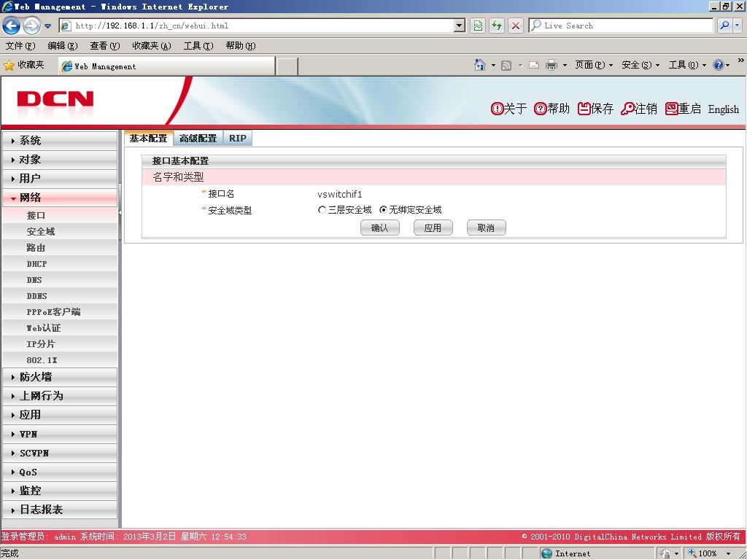Select the 无绑定安全域 radio button

pyautogui.click(x=383, y=210)
